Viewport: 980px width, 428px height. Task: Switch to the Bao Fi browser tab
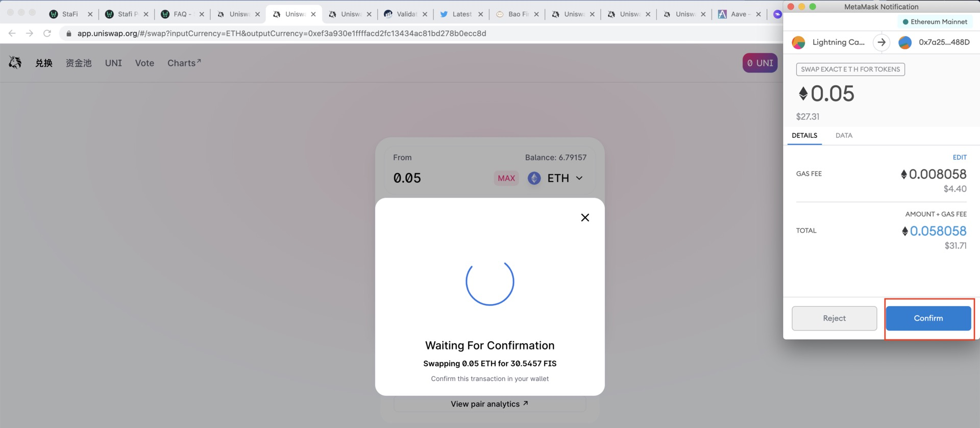tap(517, 14)
